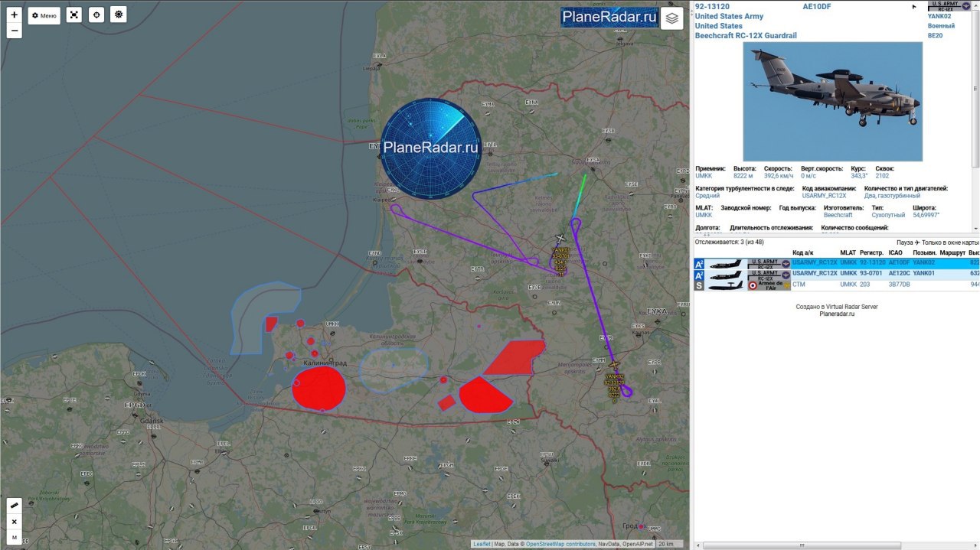Open the Меню gear button
The width and height of the screenshot is (980, 550).
coord(44,15)
